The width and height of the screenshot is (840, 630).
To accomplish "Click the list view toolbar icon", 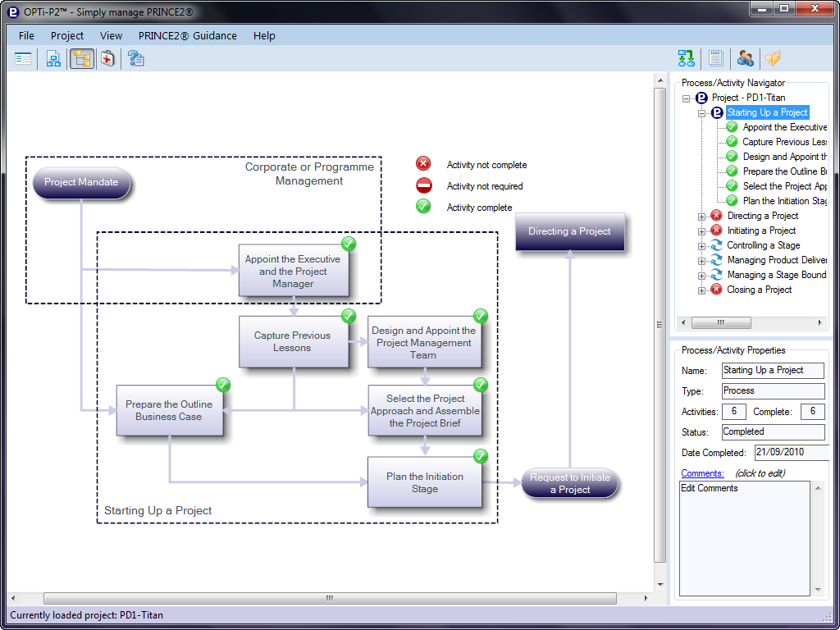I will pos(23,58).
